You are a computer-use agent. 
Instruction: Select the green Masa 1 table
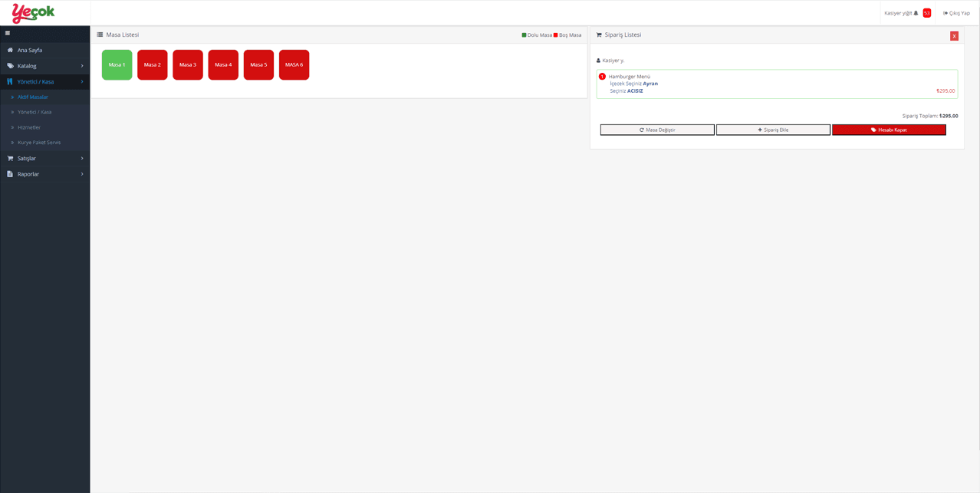[117, 65]
